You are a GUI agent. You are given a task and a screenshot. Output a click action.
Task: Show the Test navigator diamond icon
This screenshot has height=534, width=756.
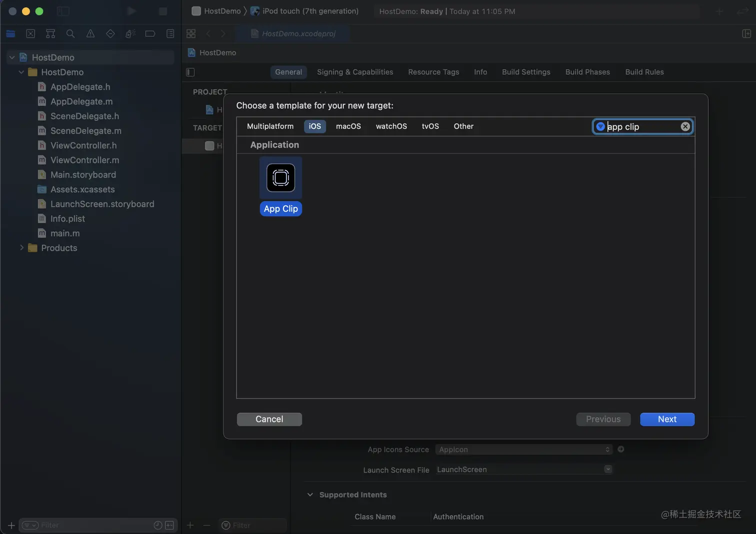[x=110, y=34]
